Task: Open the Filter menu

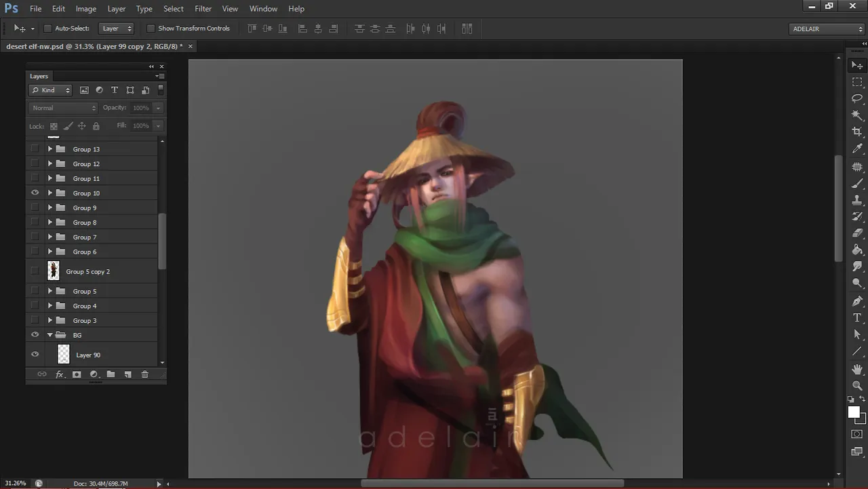Action: pos(203,9)
